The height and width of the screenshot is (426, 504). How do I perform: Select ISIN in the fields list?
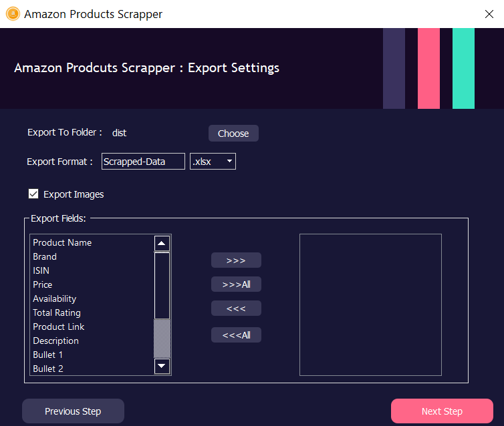click(92, 270)
